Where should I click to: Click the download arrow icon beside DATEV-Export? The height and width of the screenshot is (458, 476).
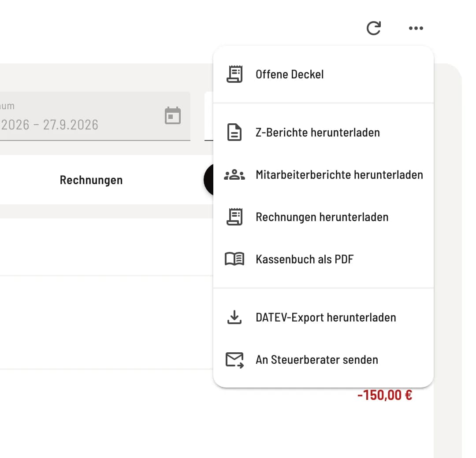234,317
